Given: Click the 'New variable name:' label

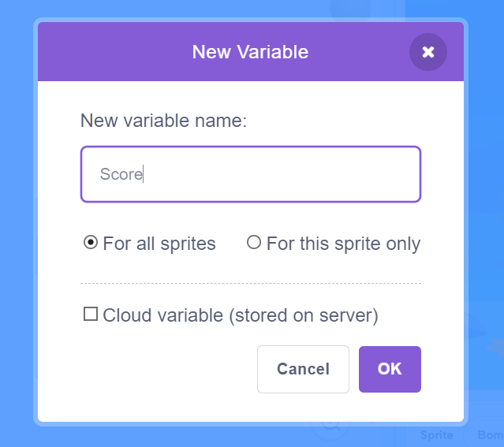Looking at the screenshot, I should 163,121.
